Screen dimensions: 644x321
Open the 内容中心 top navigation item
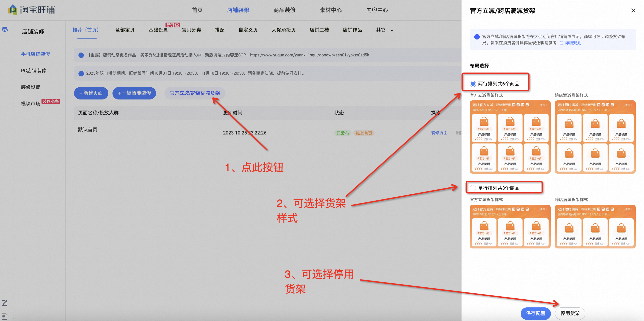click(x=377, y=10)
